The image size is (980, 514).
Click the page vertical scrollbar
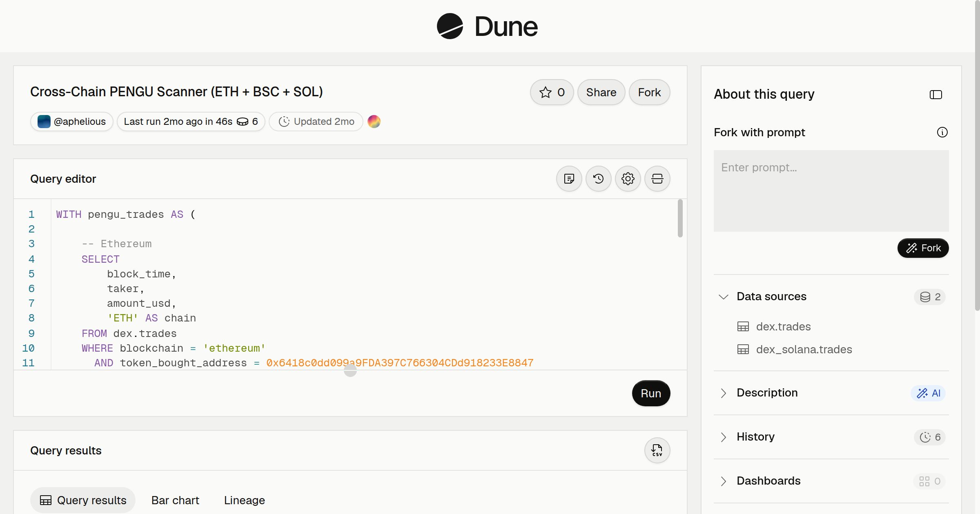[x=977, y=155]
